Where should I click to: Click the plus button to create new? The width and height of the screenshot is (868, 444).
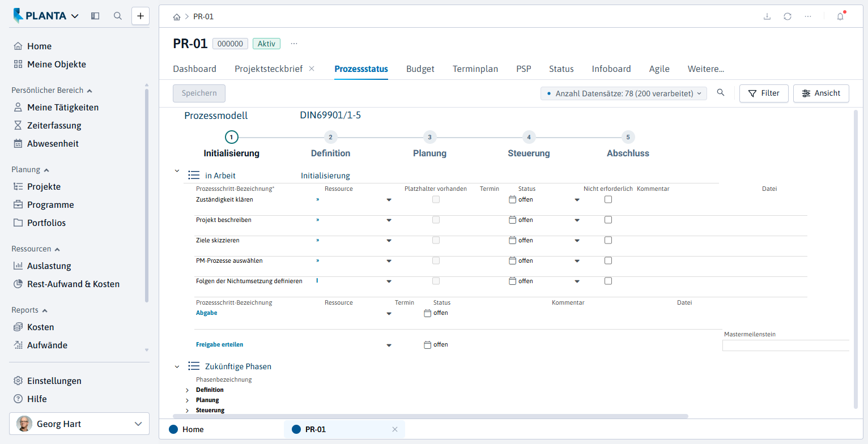click(x=141, y=16)
